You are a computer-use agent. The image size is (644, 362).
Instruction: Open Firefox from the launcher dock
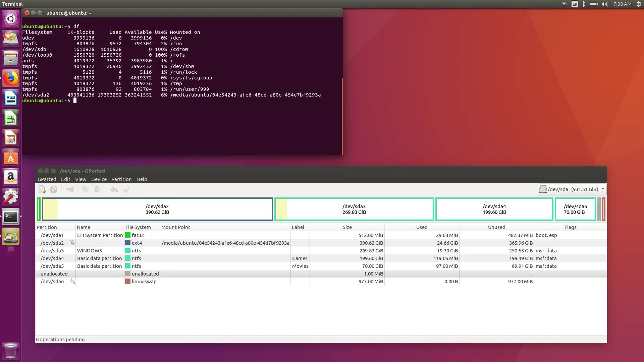click(x=11, y=78)
